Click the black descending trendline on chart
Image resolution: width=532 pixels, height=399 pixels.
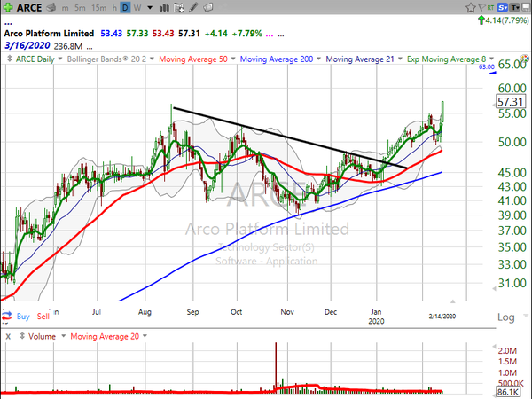point(290,138)
